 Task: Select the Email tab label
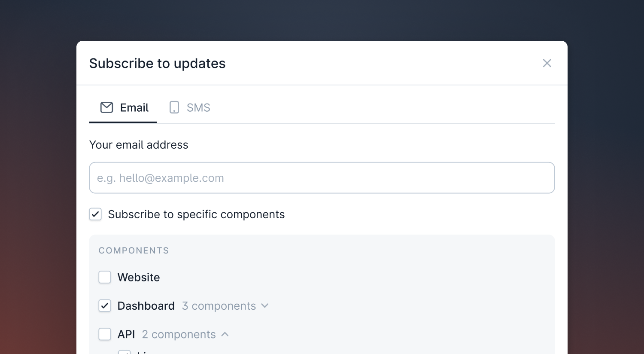[x=134, y=107]
